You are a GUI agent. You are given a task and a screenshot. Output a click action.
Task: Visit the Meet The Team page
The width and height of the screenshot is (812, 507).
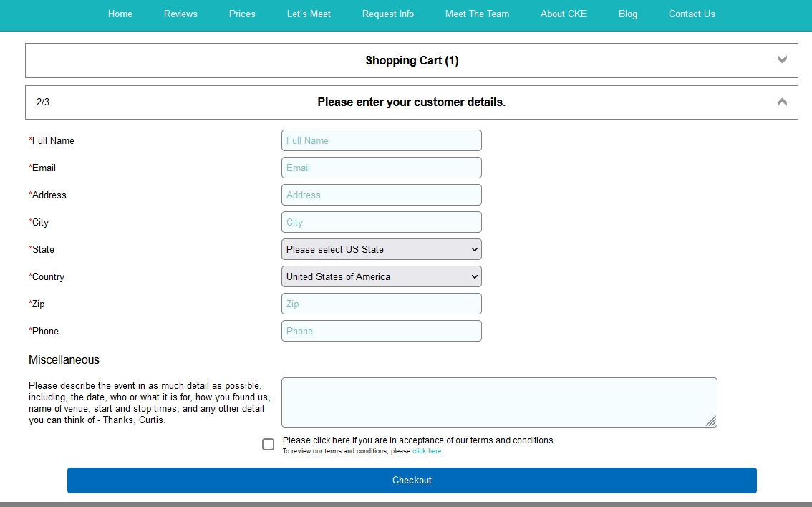pyautogui.click(x=477, y=14)
